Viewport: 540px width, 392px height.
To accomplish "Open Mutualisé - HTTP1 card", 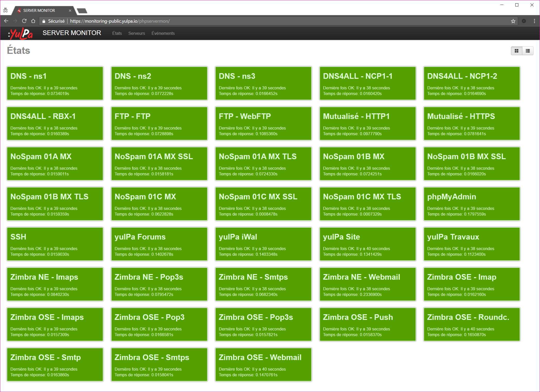I will coord(368,123).
